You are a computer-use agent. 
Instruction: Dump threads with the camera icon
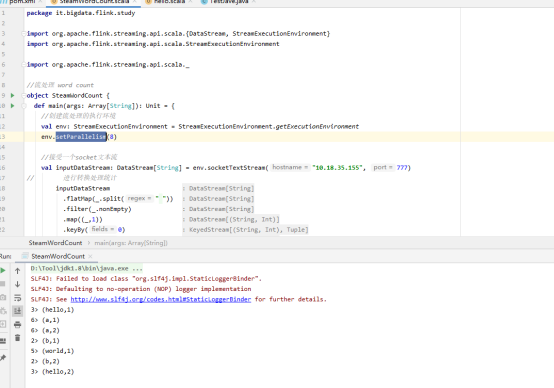click(x=3, y=297)
